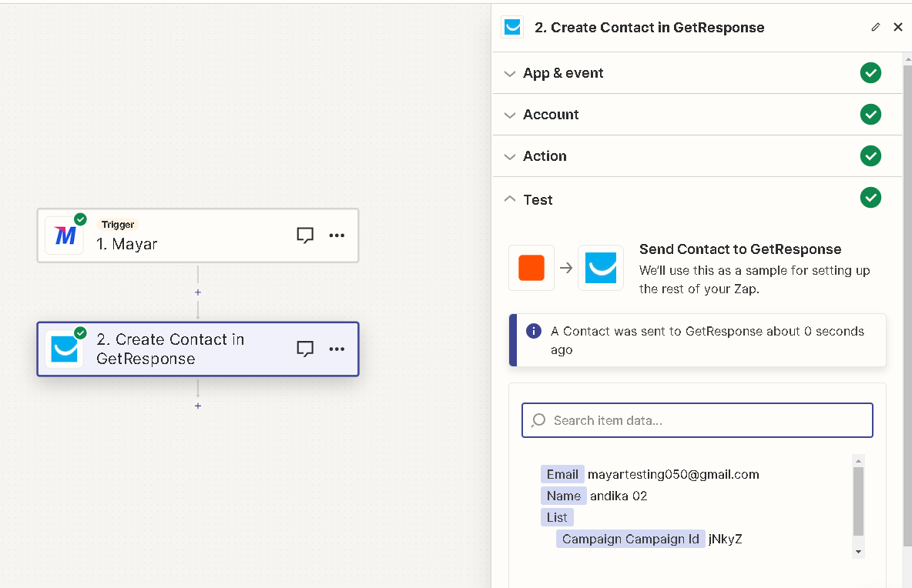Click green checkmark next to Action

(x=870, y=155)
